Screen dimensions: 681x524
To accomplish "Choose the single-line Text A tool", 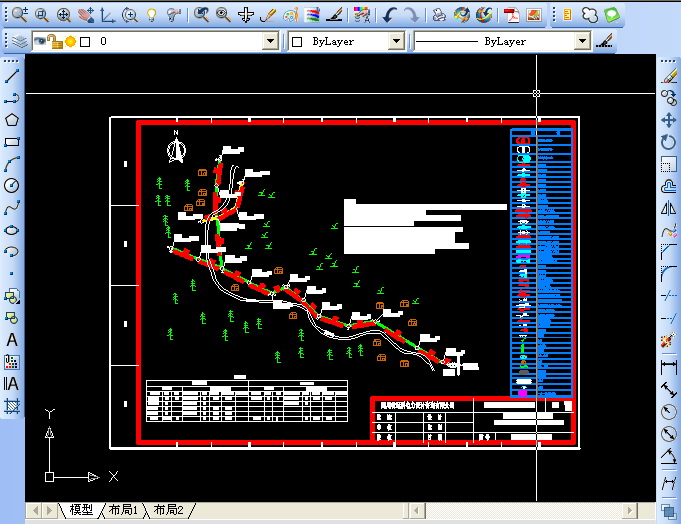I will [x=12, y=339].
